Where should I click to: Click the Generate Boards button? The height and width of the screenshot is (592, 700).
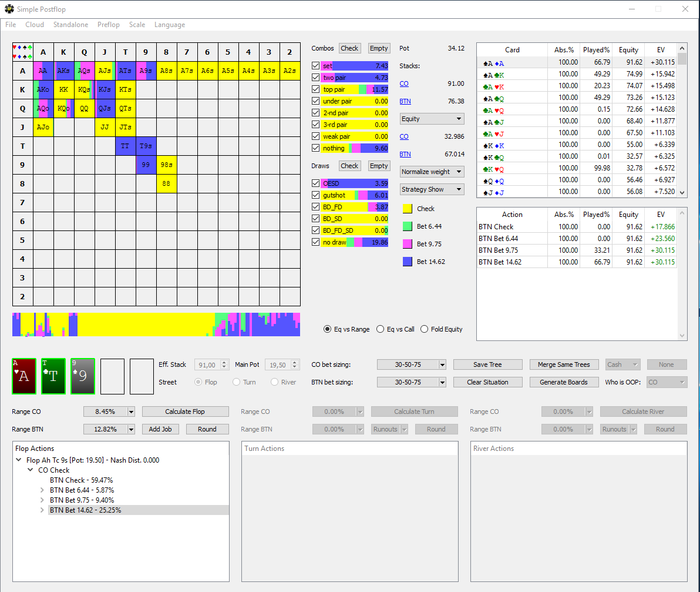(564, 382)
